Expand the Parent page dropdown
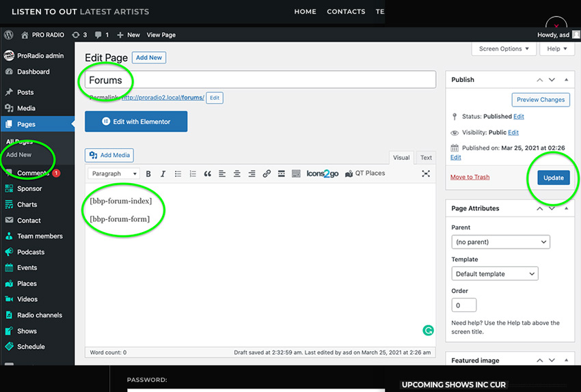581x392 pixels. click(500, 242)
